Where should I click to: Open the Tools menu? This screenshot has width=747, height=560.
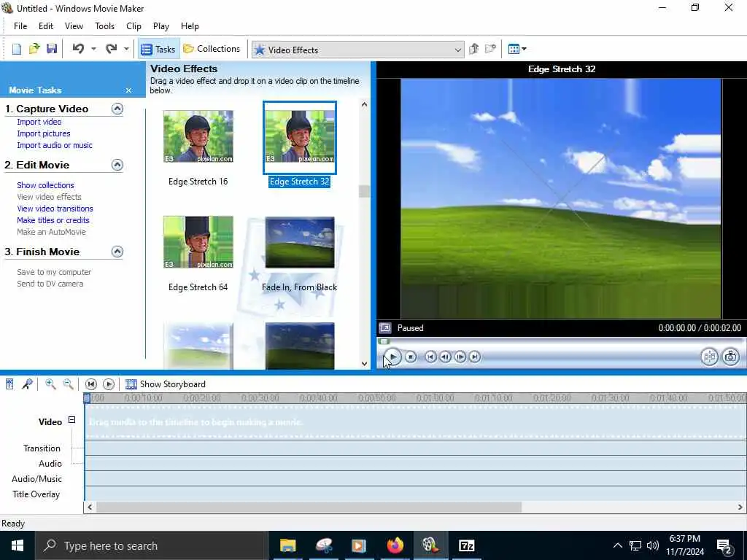[x=104, y=26]
